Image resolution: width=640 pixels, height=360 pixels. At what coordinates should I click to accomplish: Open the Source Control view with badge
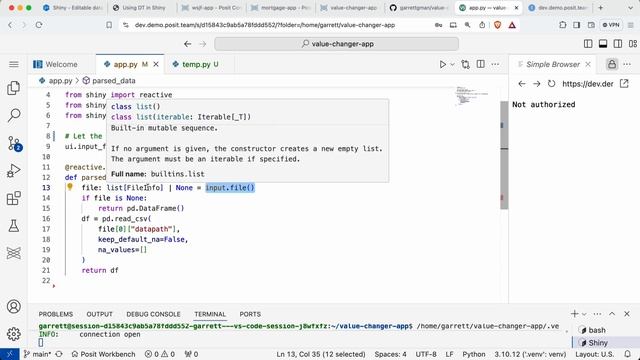pyautogui.click(x=14, y=144)
